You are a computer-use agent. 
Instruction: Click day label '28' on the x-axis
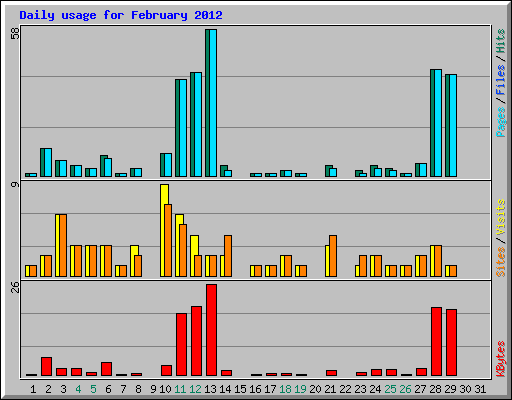pos(435,389)
